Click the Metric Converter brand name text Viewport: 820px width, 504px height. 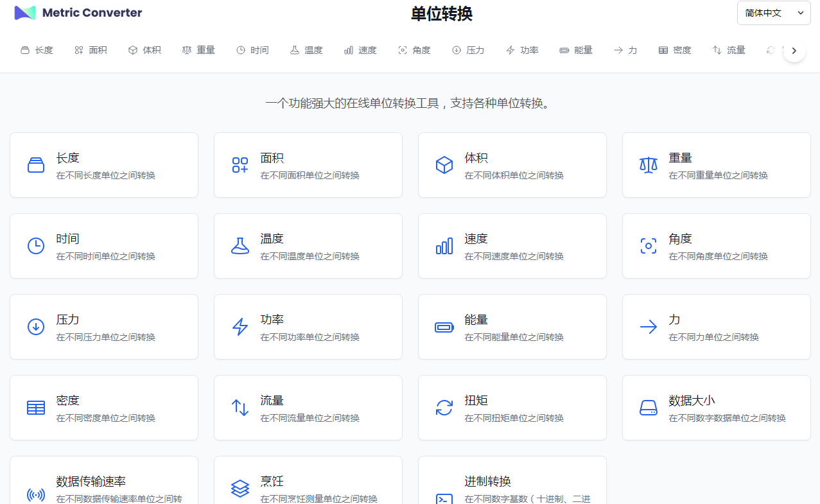[92, 13]
